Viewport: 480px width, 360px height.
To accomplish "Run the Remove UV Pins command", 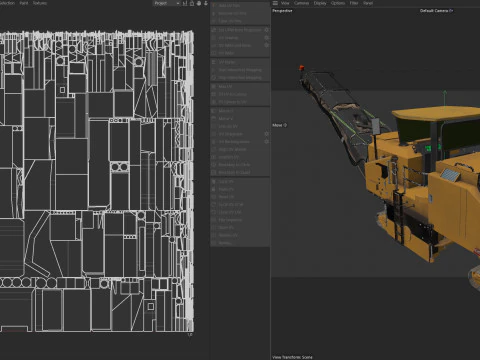I will pyautogui.click(x=240, y=13).
